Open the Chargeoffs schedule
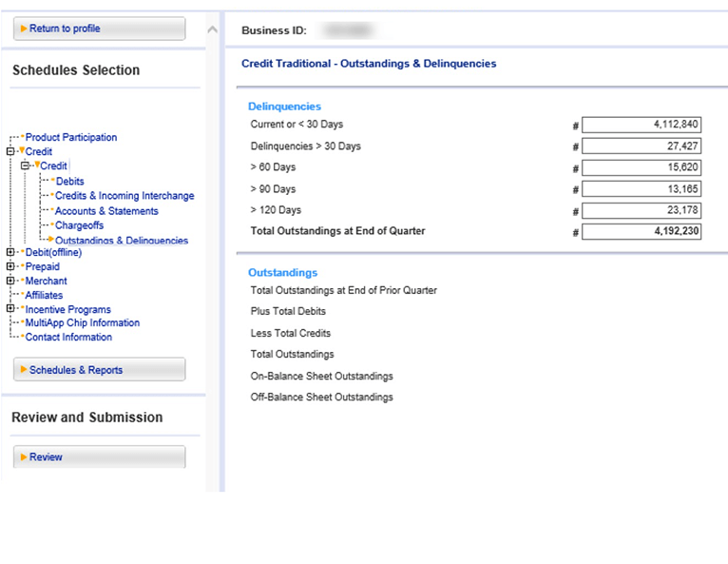The width and height of the screenshot is (728, 564). (x=80, y=225)
